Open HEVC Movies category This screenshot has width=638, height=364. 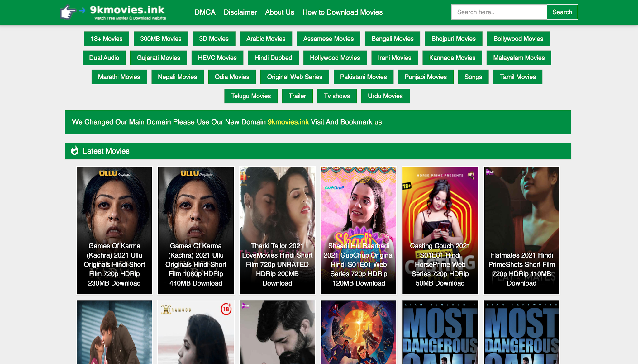click(x=217, y=58)
